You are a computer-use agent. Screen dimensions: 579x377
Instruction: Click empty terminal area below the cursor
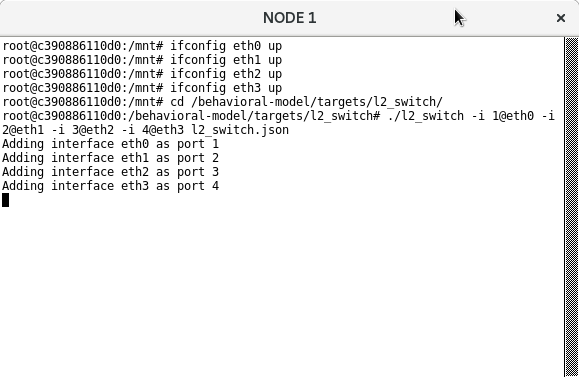coord(281,292)
